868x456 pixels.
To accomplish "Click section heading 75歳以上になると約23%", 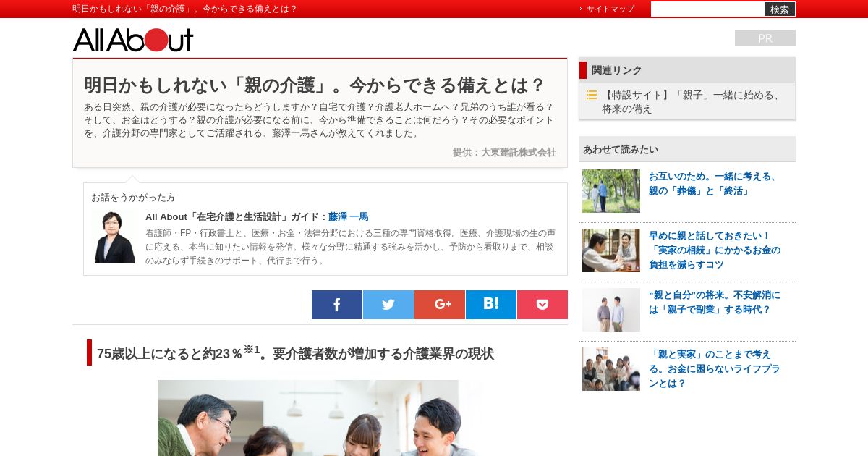I will 295,352.
